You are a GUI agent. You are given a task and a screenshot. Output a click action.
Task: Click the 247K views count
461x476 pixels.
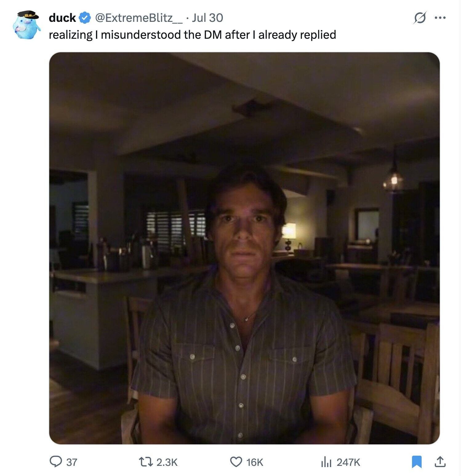click(x=348, y=462)
